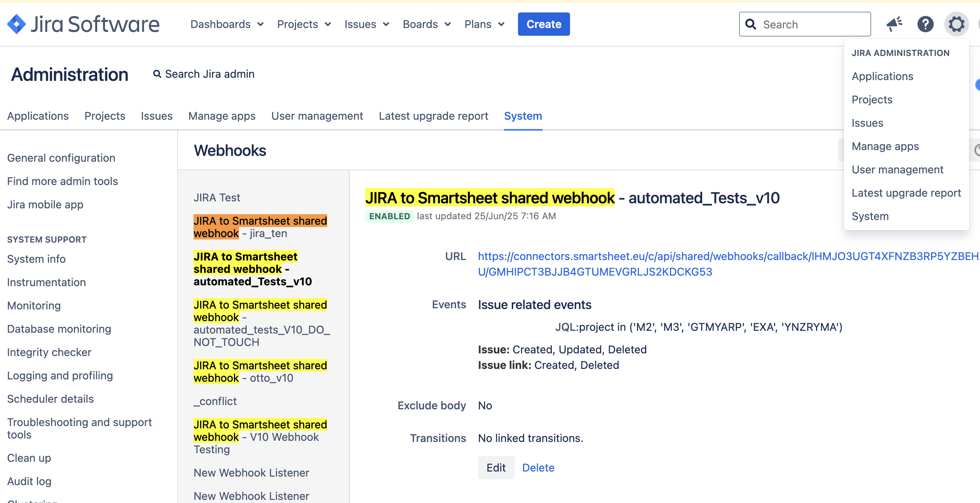Expand the Boards dropdown
Screen dimensions: 980x503
[x=427, y=24]
